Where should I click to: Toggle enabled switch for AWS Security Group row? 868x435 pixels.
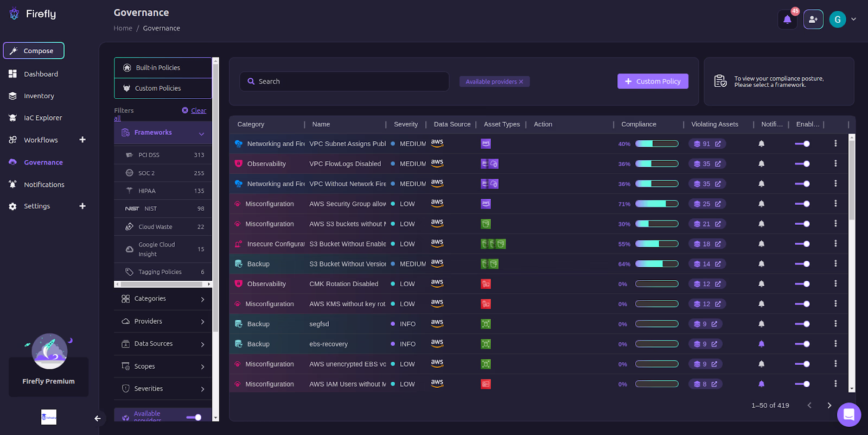pos(802,204)
